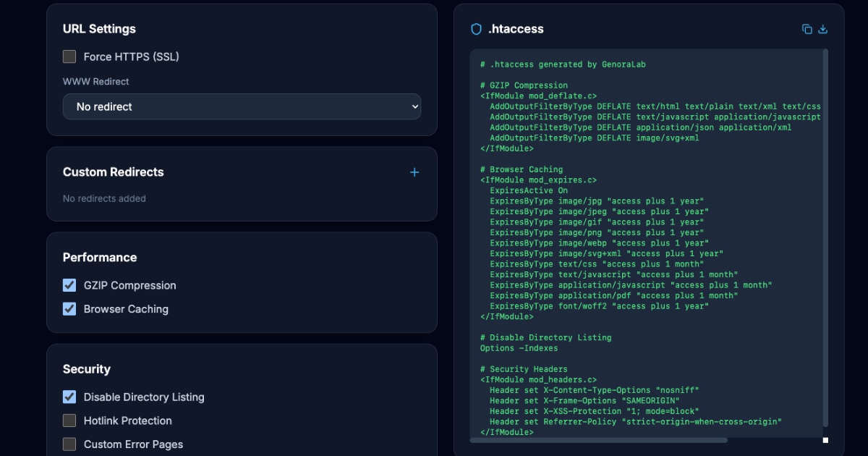Click the "<IfModule mod_headers.c>" line
Image resolution: width=868 pixels, height=456 pixels.
tap(538, 379)
